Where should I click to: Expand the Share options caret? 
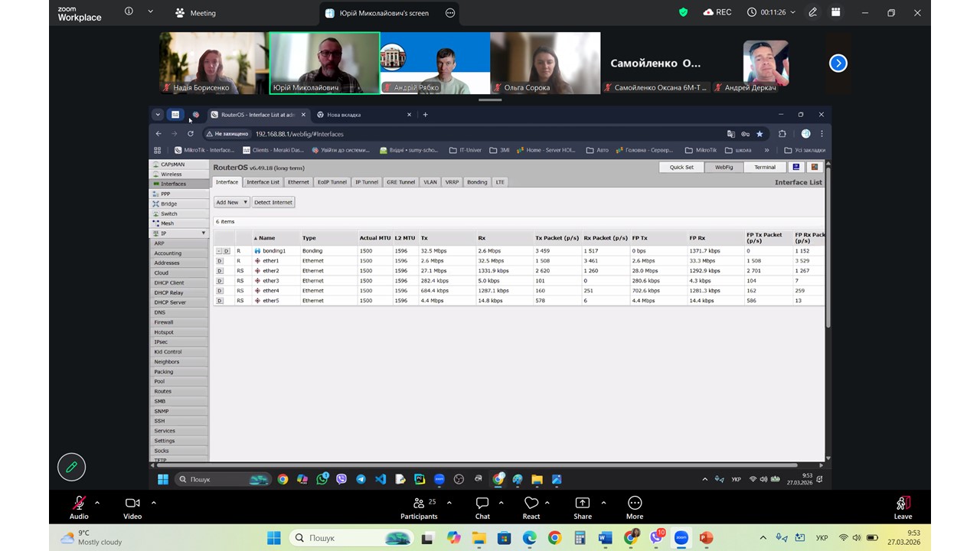pyautogui.click(x=603, y=503)
